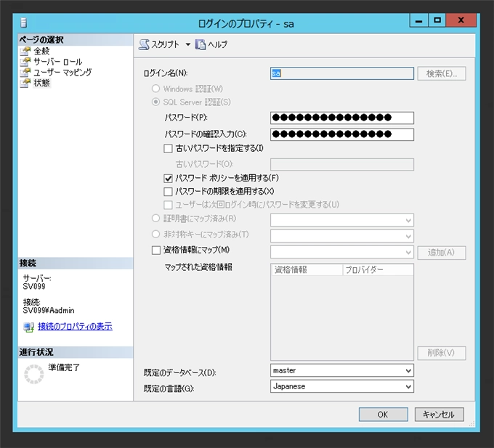The height and width of the screenshot is (448, 494).
Task: Click the プロバイダー column header
Action: coord(378,270)
